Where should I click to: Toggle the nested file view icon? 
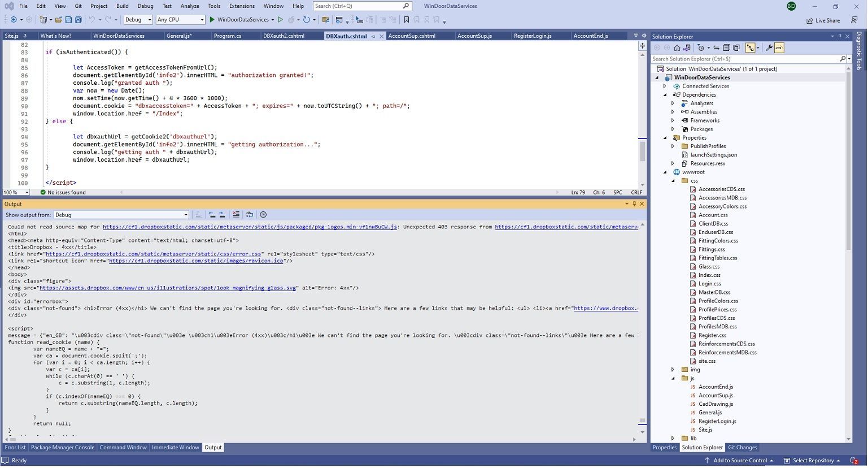(x=750, y=48)
